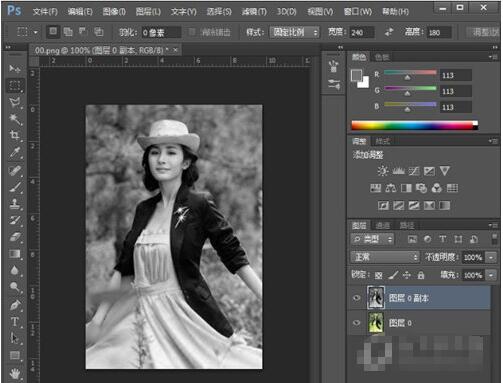Viewport: 503px width, 383px height.
Task: Hide the 图层 0 副本 layer
Action: pyautogui.click(x=356, y=298)
